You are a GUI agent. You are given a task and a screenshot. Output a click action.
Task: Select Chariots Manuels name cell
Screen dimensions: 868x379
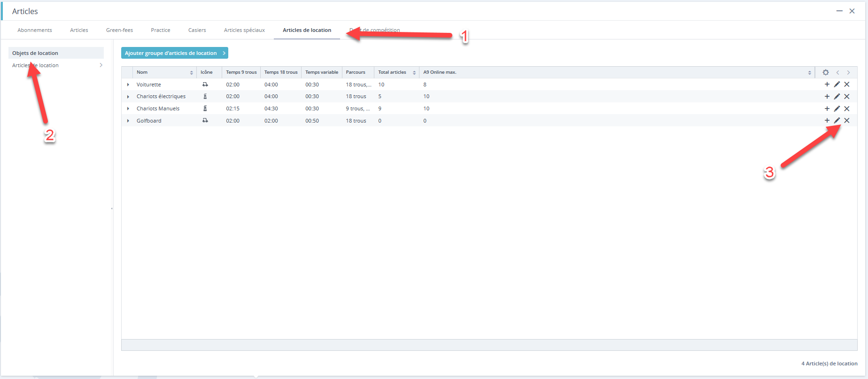coord(158,108)
